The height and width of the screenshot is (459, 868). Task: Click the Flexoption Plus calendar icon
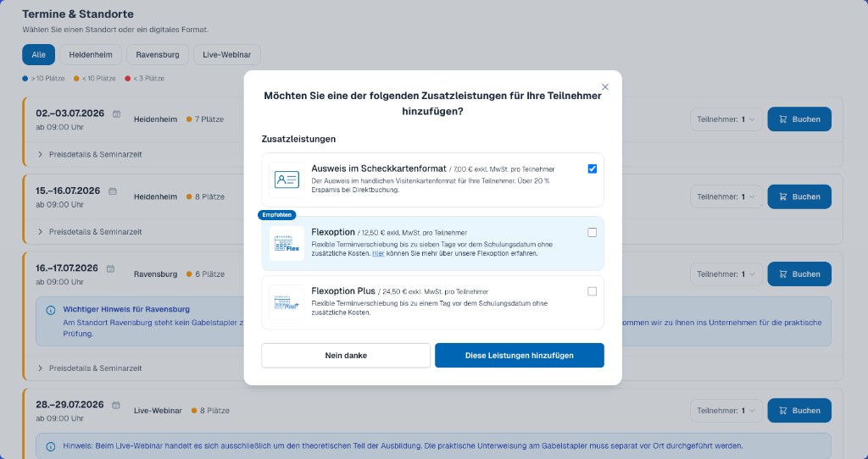[x=287, y=302]
